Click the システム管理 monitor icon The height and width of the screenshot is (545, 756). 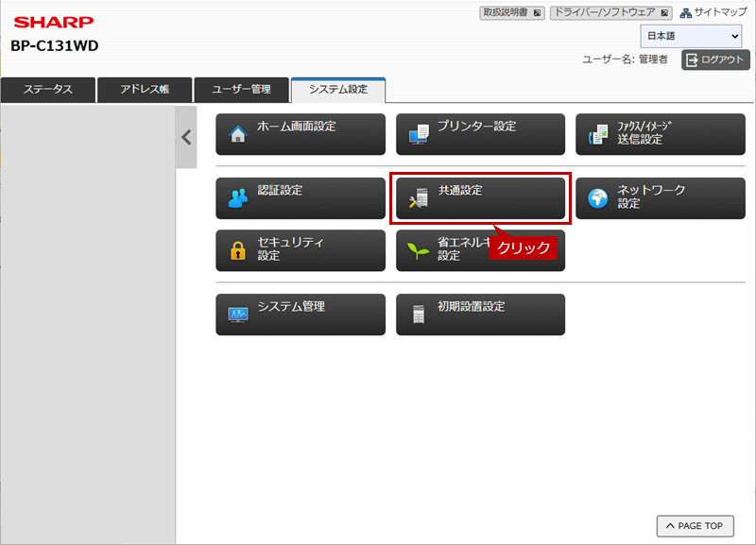[x=237, y=315]
